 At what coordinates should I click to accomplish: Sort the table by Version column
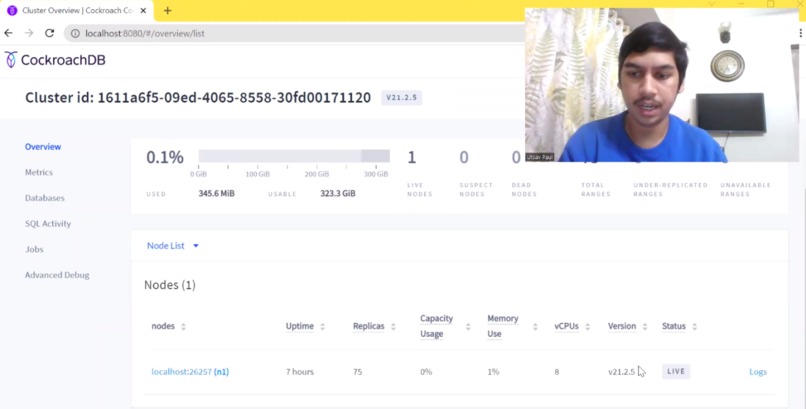coord(627,326)
